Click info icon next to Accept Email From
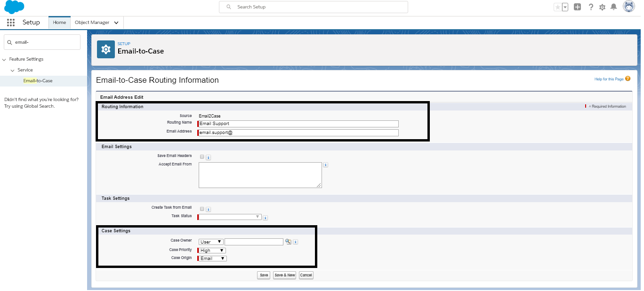Screen dimensions: 644x291 (x=326, y=165)
